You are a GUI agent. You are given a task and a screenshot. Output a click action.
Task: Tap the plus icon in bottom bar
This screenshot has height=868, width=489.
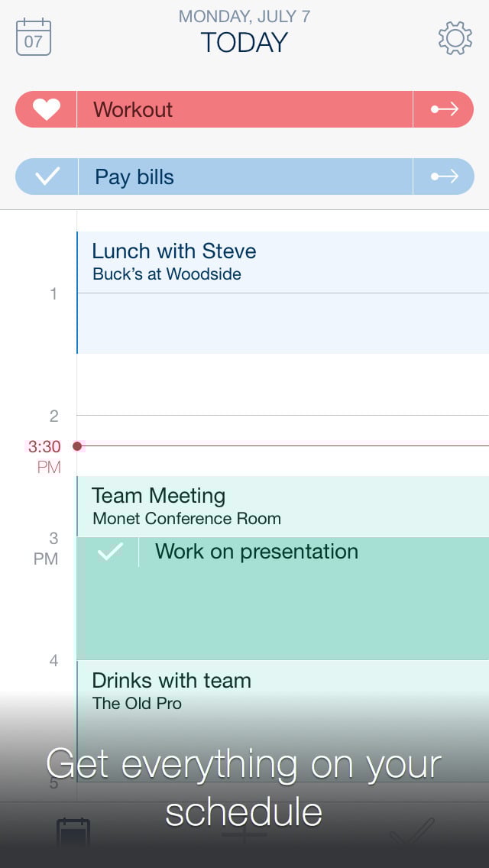pyautogui.click(x=244, y=833)
